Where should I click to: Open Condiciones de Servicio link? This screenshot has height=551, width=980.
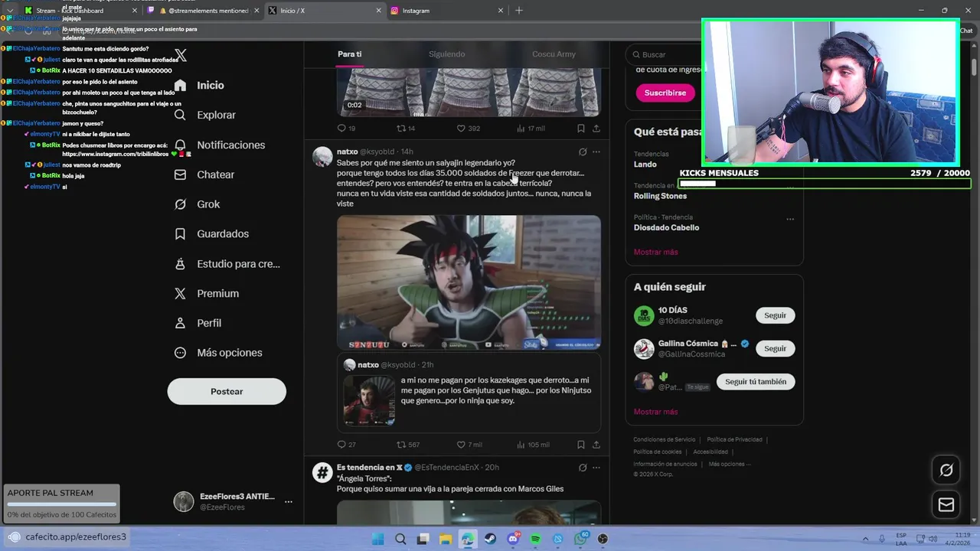point(664,440)
